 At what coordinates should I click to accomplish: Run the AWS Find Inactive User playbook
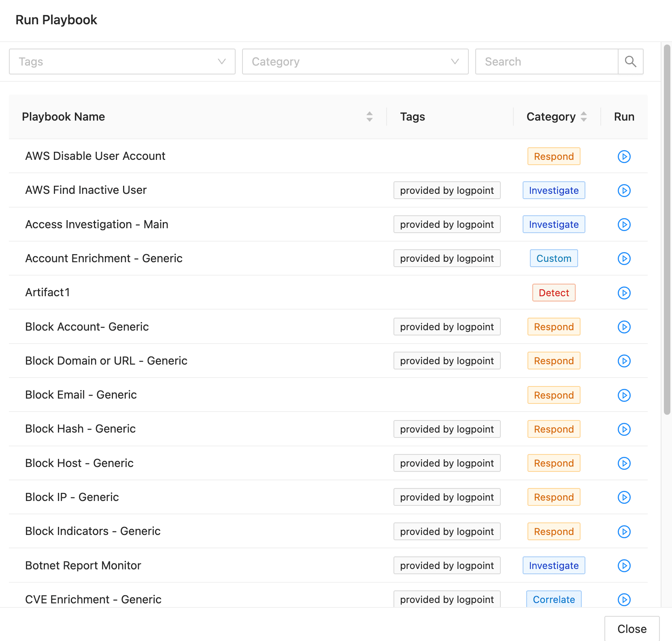click(x=624, y=191)
